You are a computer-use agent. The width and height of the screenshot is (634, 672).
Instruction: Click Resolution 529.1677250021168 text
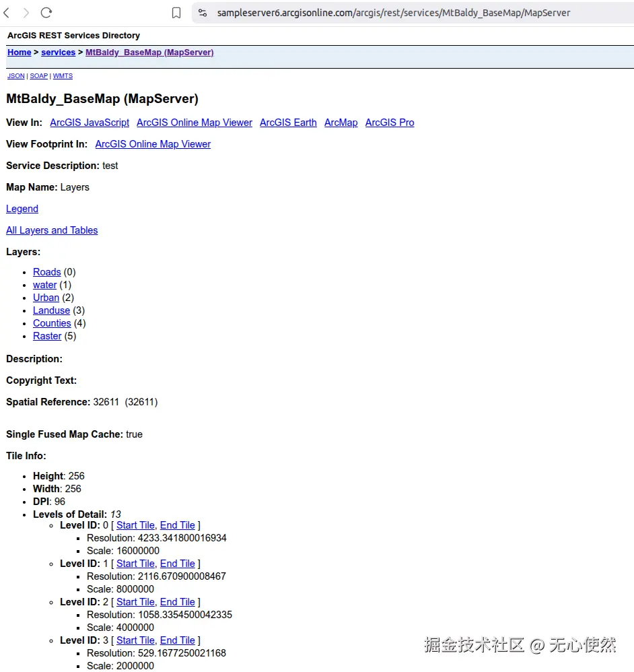pyautogui.click(x=156, y=653)
